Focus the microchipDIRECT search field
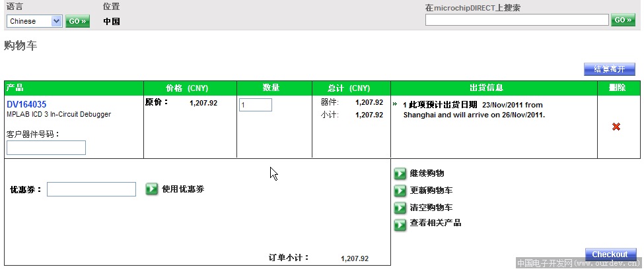 [x=517, y=20]
